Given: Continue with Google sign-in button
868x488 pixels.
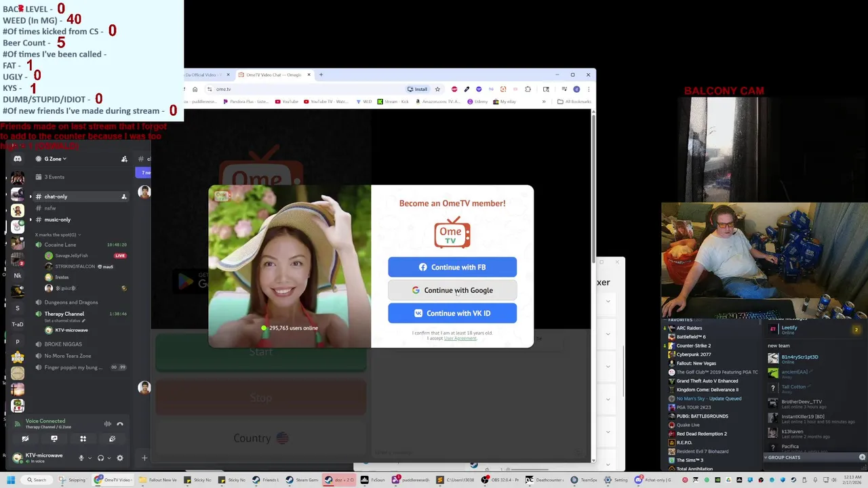Looking at the screenshot, I should point(452,290).
